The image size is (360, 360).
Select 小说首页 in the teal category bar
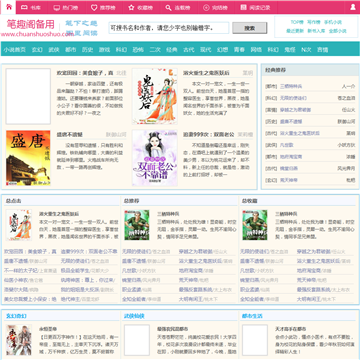tap(15, 50)
